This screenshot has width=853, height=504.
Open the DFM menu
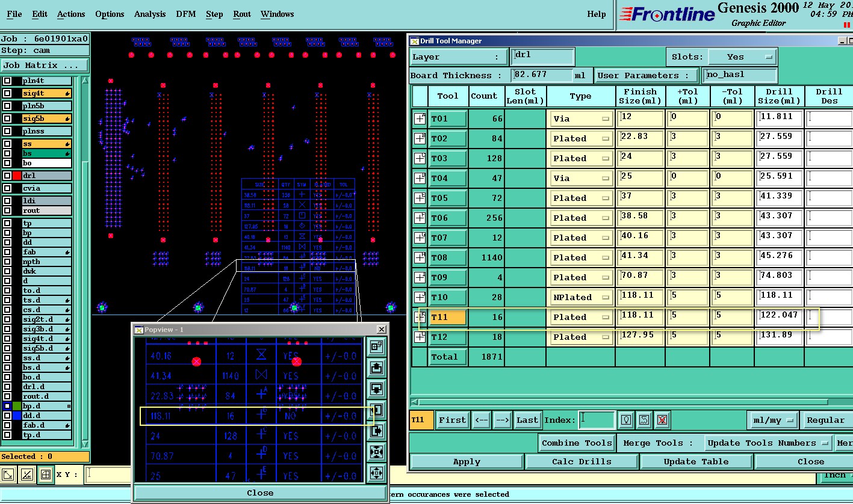tap(185, 14)
